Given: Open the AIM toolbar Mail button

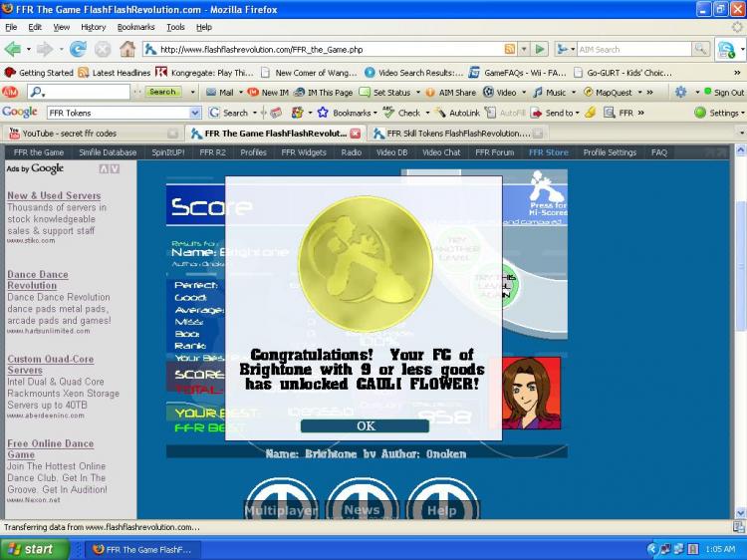Looking at the screenshot, I should coord(220,92).
